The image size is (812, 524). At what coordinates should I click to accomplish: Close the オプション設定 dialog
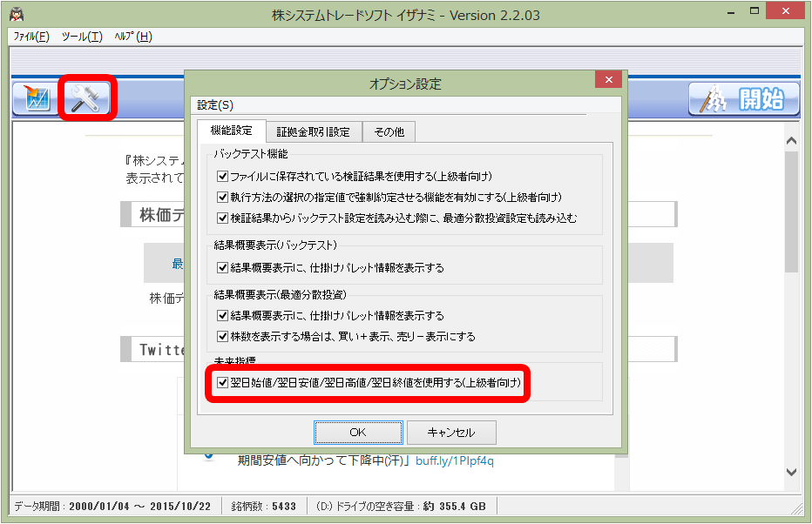608,80
